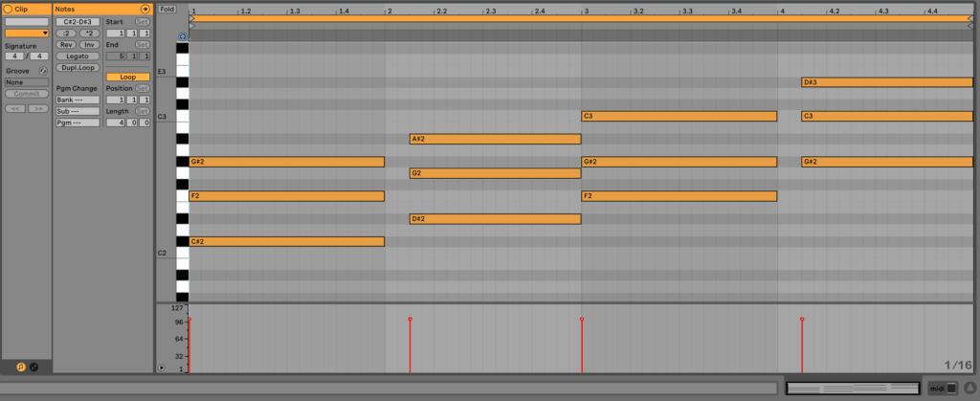Viewport: 980px width, 401px height.
Task: Select the G#2 note at bar 4.1
Action: click(887, 162)
